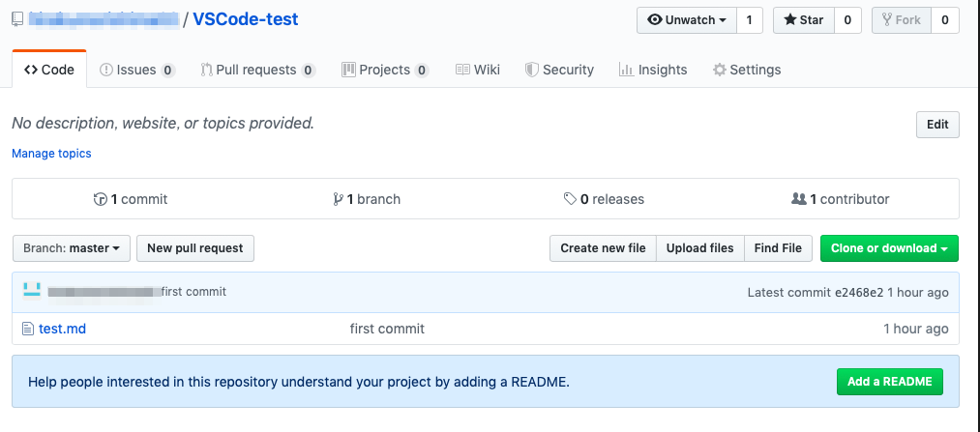Image resolution: width=980 pixels, height=432 pixels.
Task: Open the Settings tab with gear icon
Action: coord(746,70)
